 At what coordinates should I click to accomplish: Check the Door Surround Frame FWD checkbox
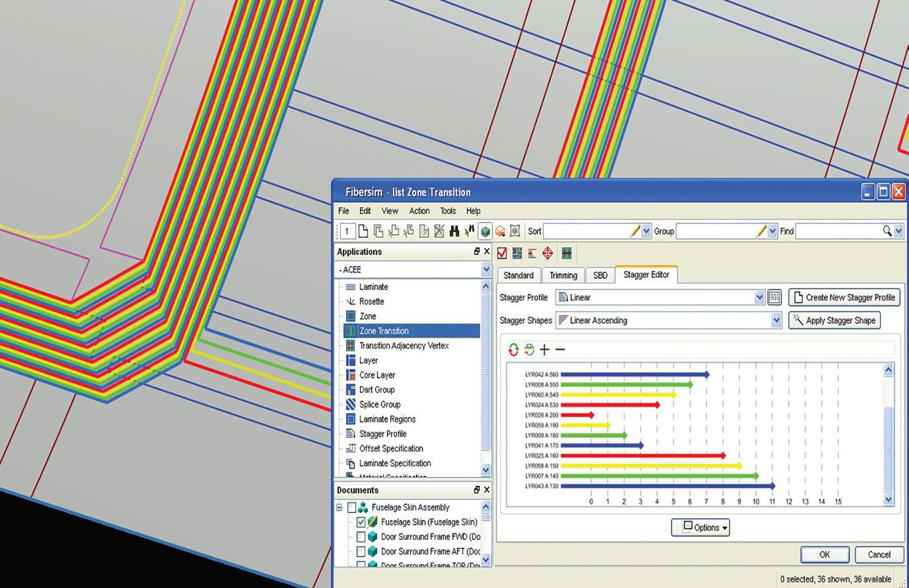[361, 536]
